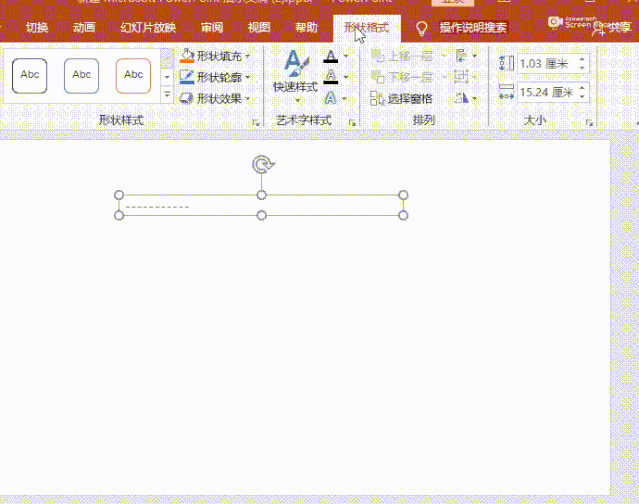639x504 pixels.
Task: Expand the 形状轮廓 dropdown arrow
Action: pos(248,77)
